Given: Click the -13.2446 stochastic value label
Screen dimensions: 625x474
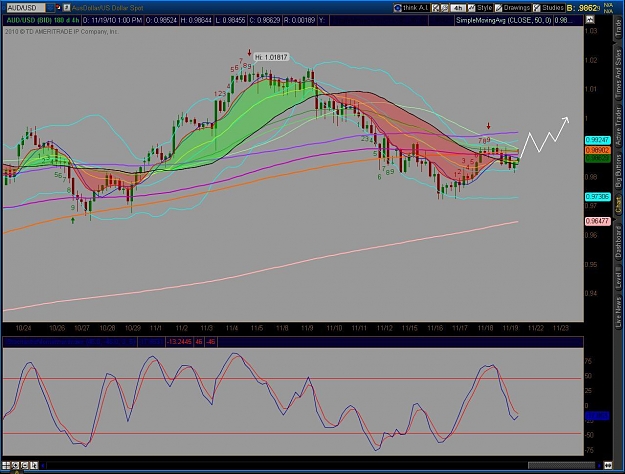Looking at the screenshot, I should click(x=179, y=342).
